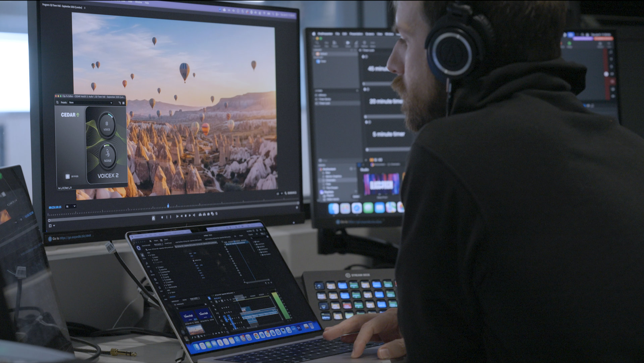Click the VOICE knob in VoiceX 2
This screenshot has height=363, width=644.
(107, 125)
